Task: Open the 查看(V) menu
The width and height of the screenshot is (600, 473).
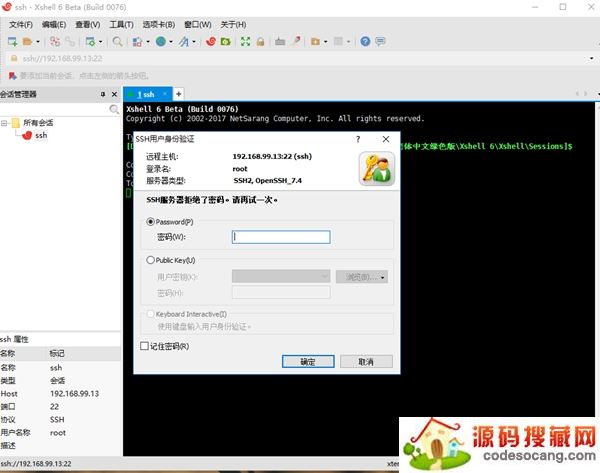Action: [88, 24]
